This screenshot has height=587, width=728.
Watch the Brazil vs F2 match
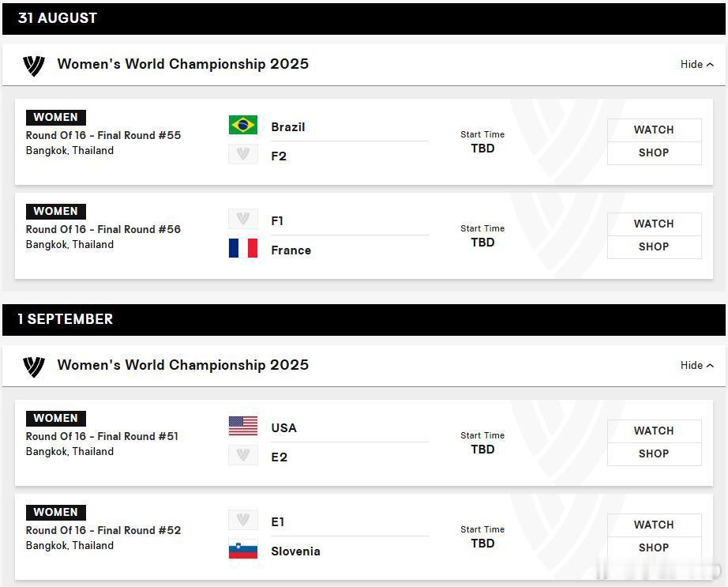coord(655,130)
